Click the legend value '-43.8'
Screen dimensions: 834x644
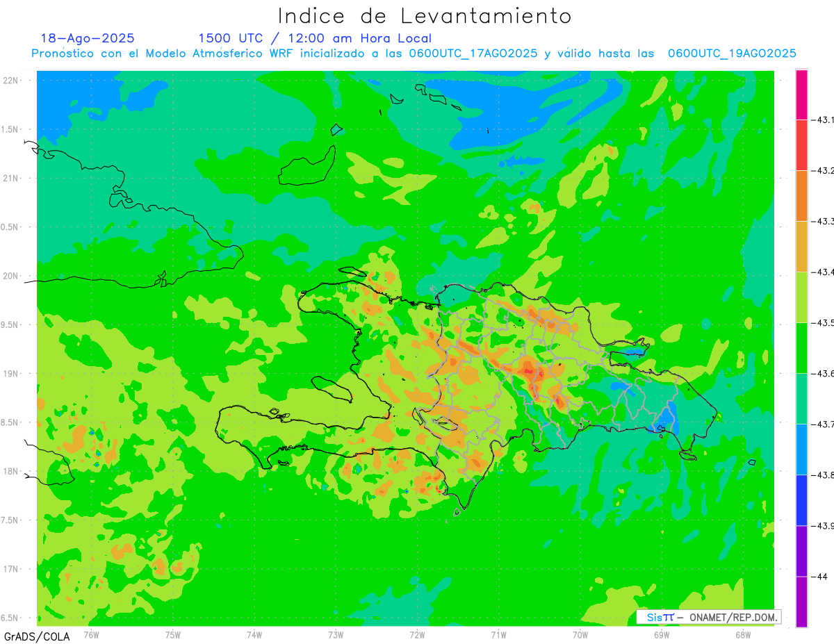(822, 475)
